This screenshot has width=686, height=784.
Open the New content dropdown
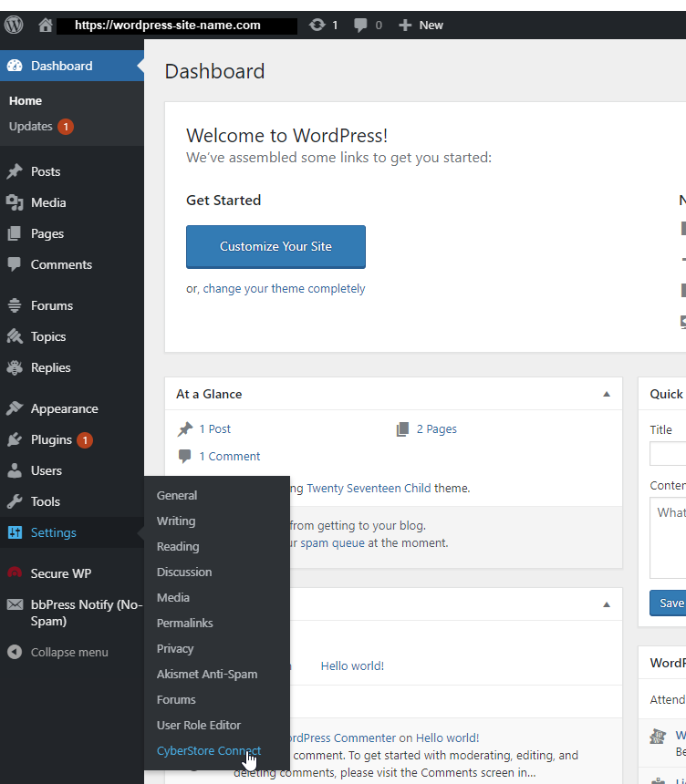point(421,26)
